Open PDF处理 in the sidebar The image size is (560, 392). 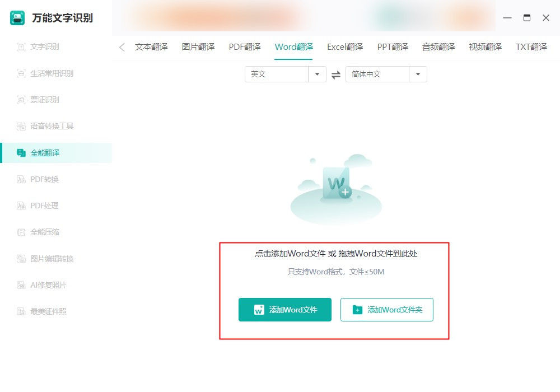44,206
